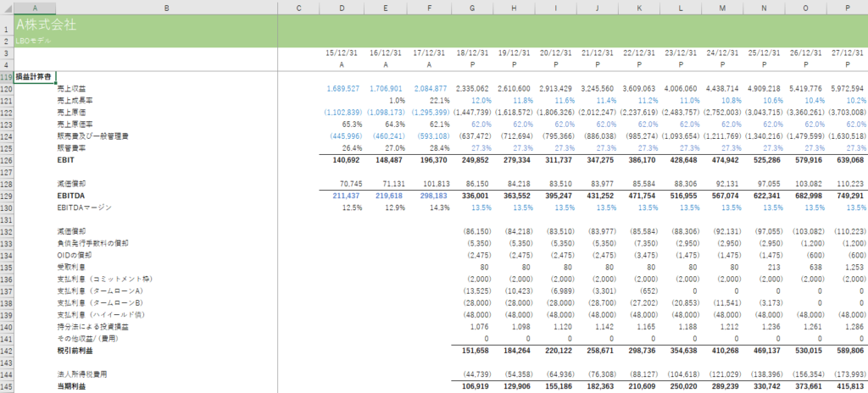
Task: Click the 法人所得税費用 row label
Action: [83, 374]
